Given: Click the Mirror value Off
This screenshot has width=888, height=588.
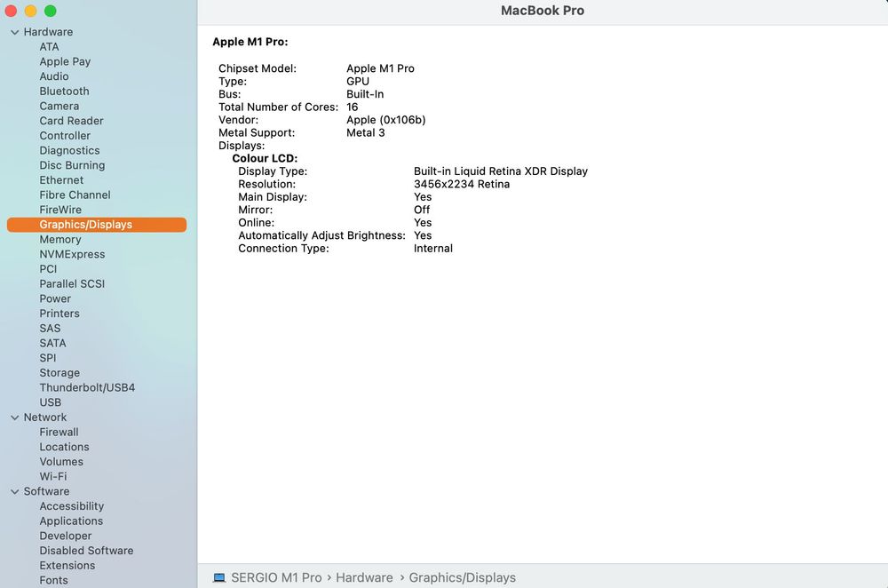Looking at the screenshot, I should [421, 210].
